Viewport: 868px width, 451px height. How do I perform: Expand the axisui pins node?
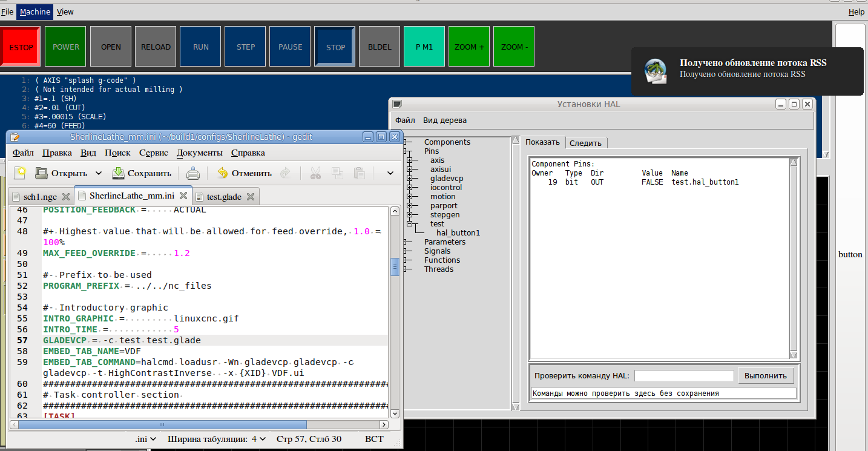pos(410,170)
